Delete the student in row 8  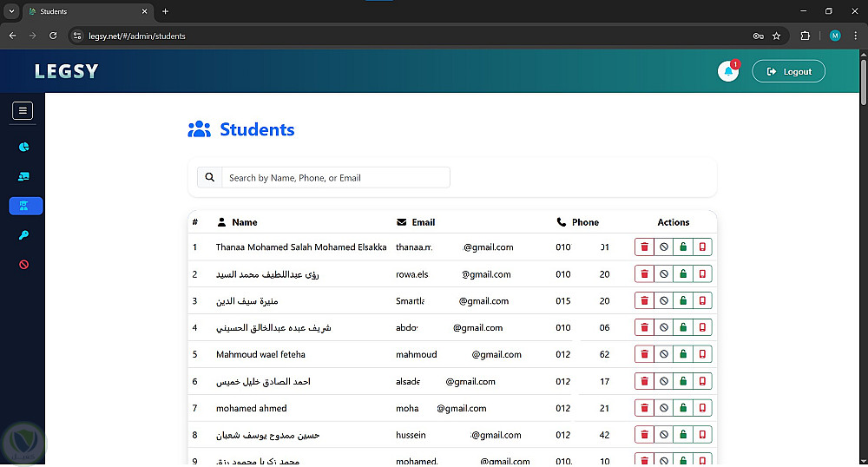point(644,435)
